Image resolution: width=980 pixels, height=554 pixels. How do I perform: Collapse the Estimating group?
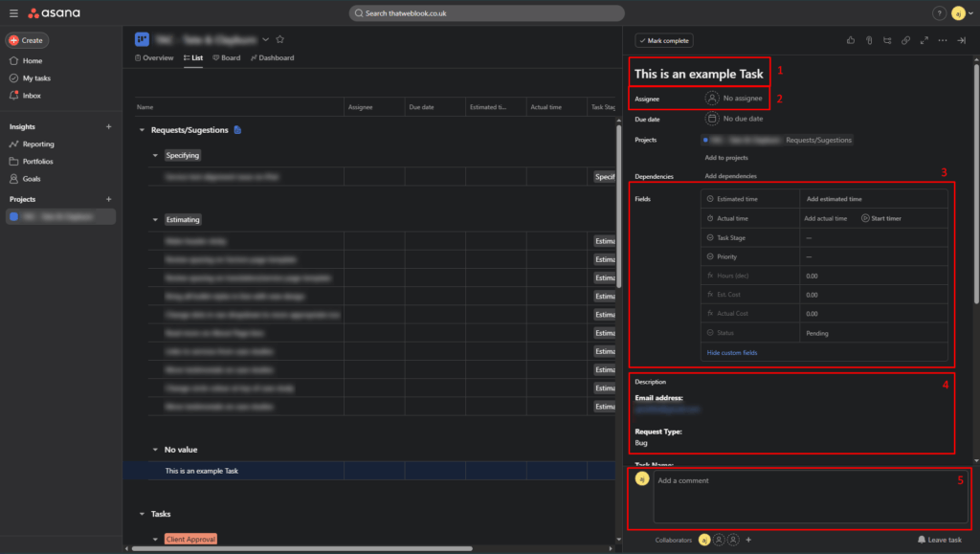[156, 219]
